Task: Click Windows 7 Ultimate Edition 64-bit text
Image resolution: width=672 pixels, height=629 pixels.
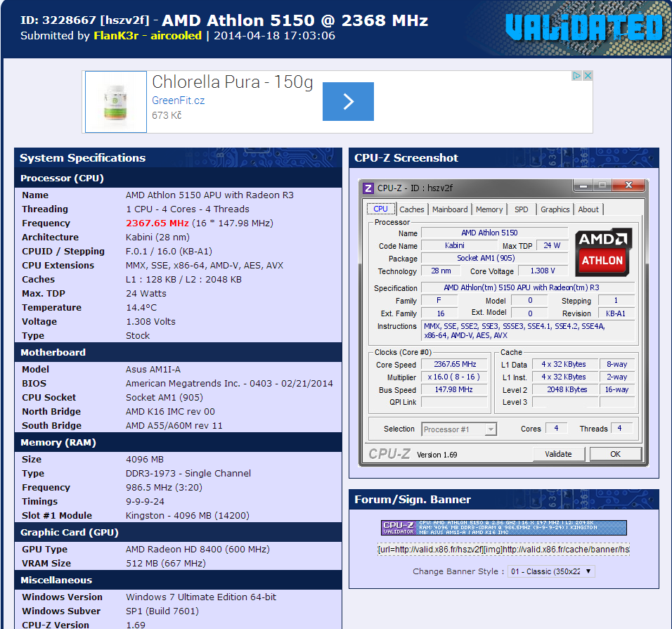Action: 201,597
